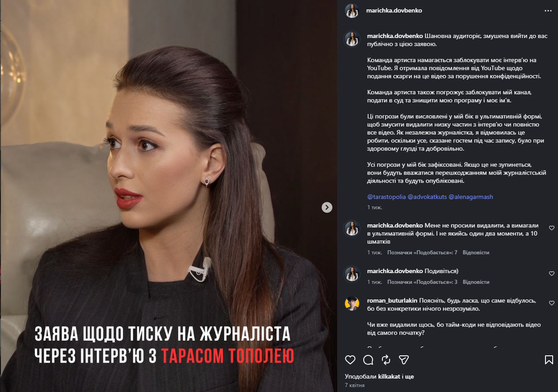Click the post image of the journalist
This screenshot has height=392, width=558.
169,196
